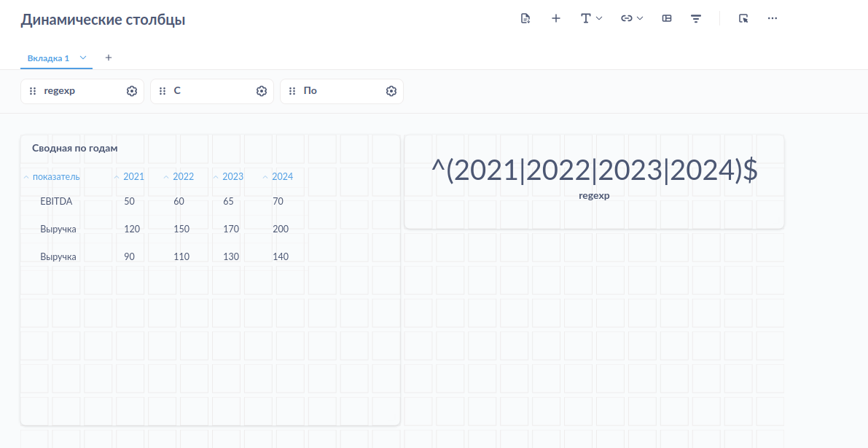Screen dimensions: 868x448
Task: Click the cell with value 90
Action: coord(130,256)
